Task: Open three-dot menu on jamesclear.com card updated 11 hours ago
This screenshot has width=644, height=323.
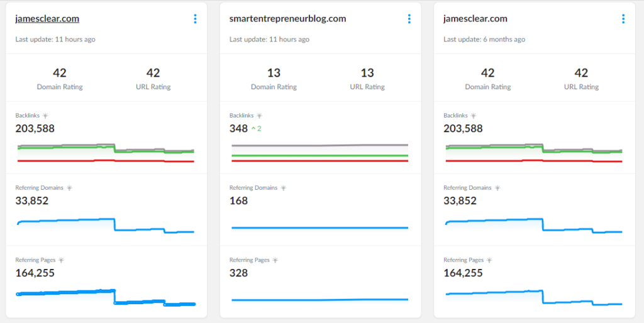Action: pyautogui.click(x=195, y=19)
